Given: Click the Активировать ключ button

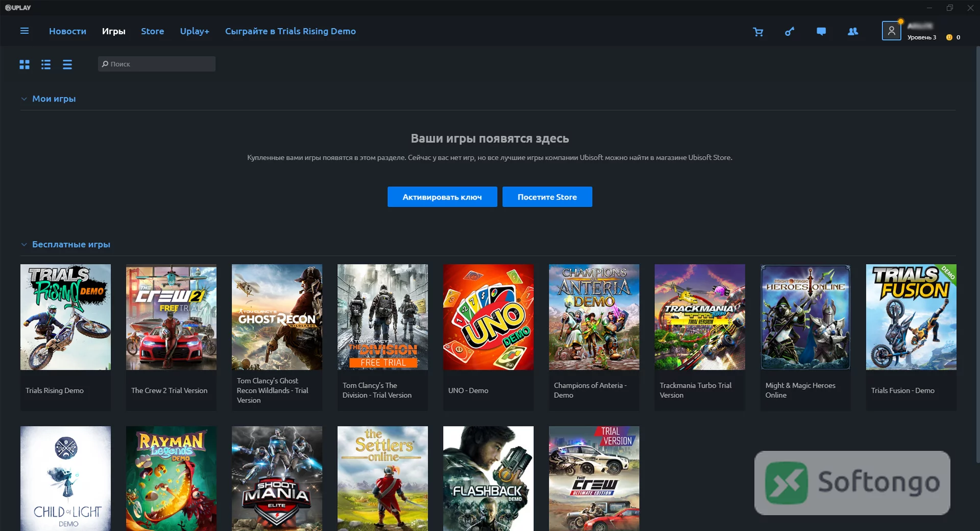Looking at the screenshot, I should tap(442, 197).
